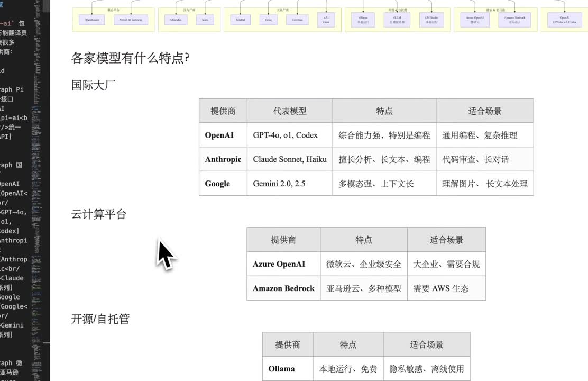
Task: Select the Mistral diagram node
Action: tap(241, 20)
